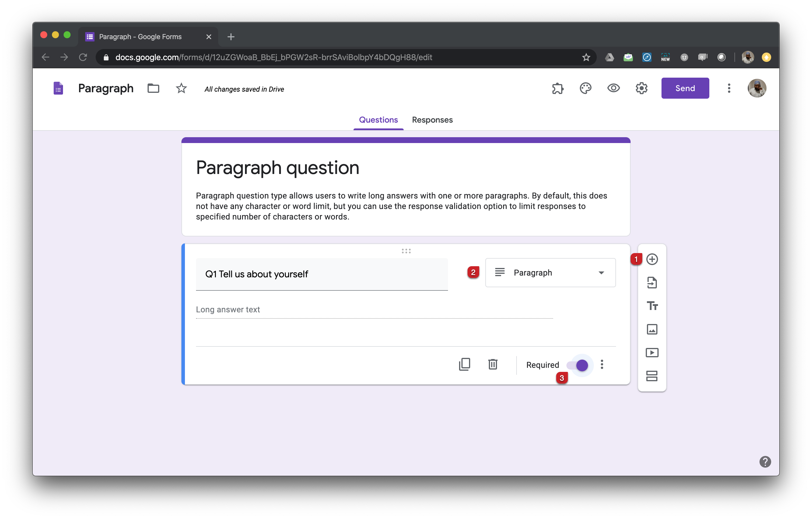Switch to the Responses tab

(432, 119)
